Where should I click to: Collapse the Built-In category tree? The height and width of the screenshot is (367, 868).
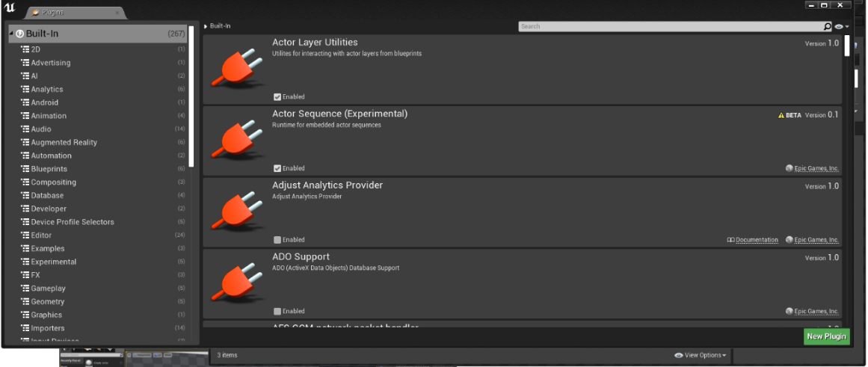click(x=11, y=34)
